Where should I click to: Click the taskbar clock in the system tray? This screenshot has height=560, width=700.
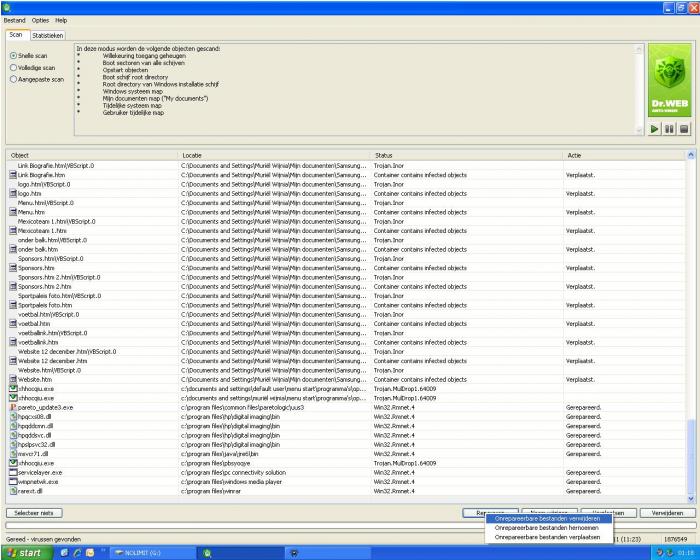tap(686, 553)
